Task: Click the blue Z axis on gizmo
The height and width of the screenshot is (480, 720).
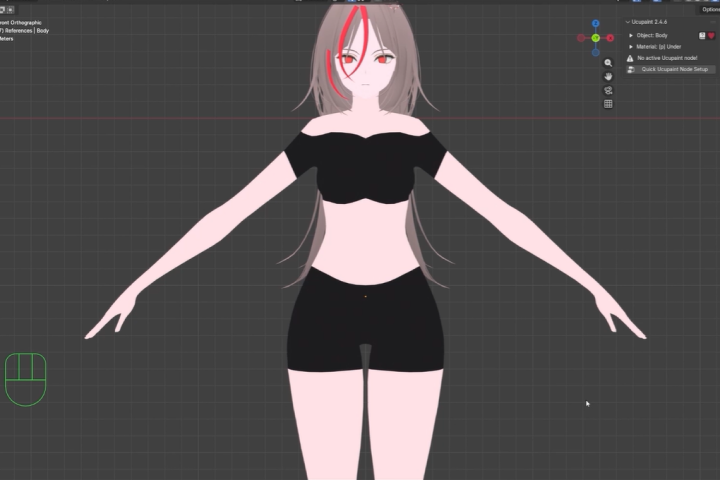Action: click(596, 23)
